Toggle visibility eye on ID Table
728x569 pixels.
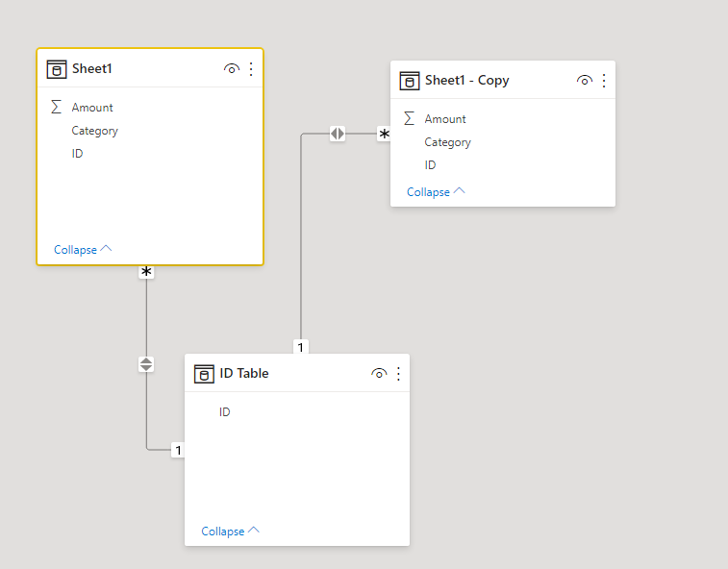379,374
